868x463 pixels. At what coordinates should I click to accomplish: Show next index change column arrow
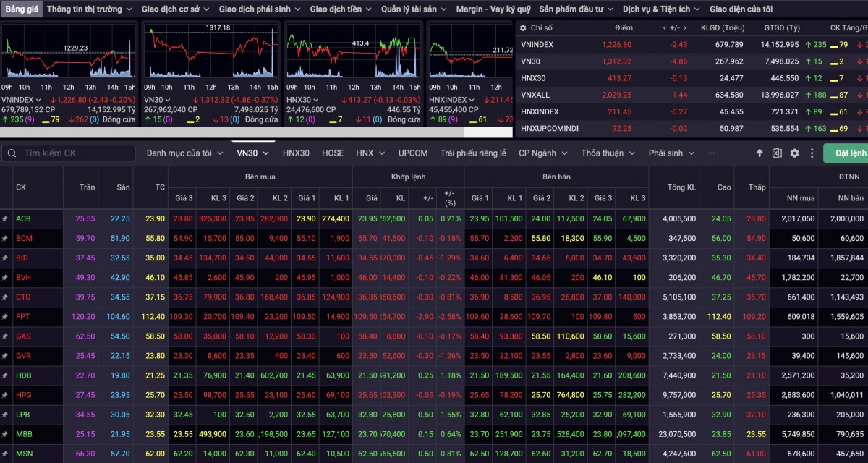click(684, 27)
